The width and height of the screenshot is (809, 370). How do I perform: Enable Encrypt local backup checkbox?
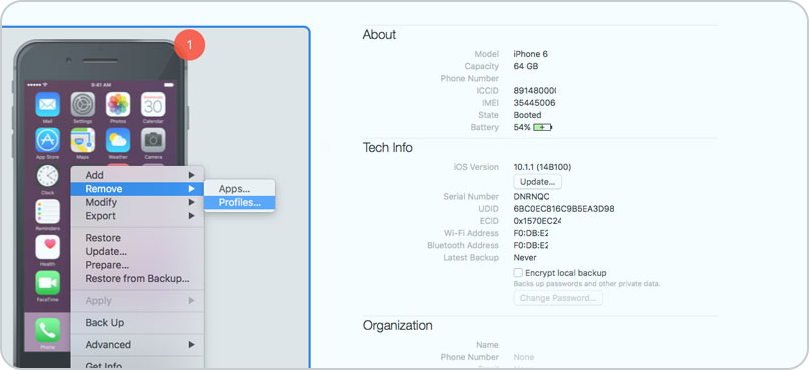(x=518, y=273)
